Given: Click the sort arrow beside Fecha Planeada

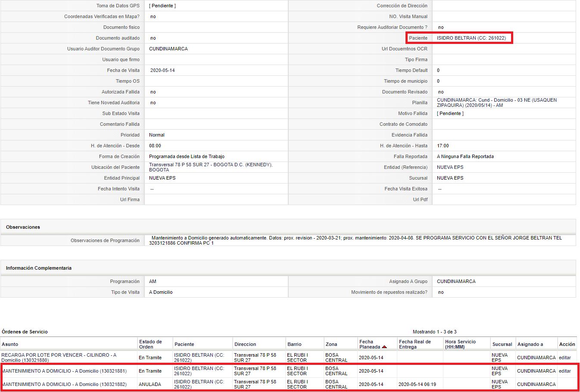Looking at the screenshot, I should [384, 347].
